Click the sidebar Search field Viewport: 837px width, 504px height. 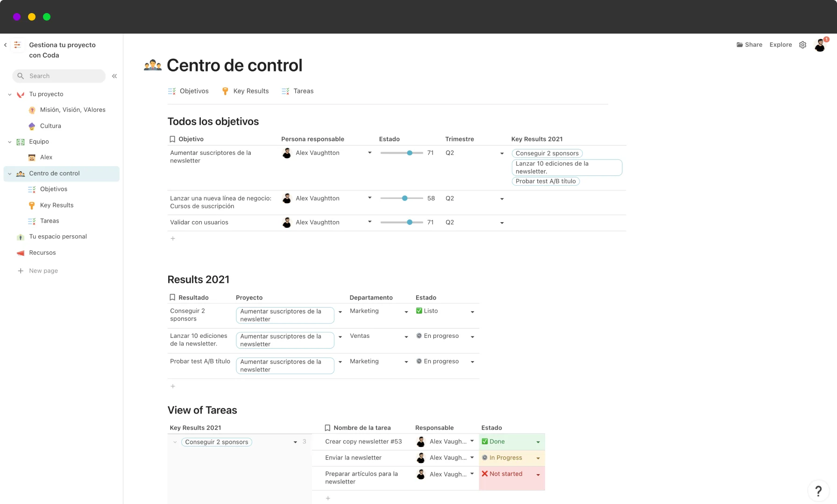click(59, 76)
